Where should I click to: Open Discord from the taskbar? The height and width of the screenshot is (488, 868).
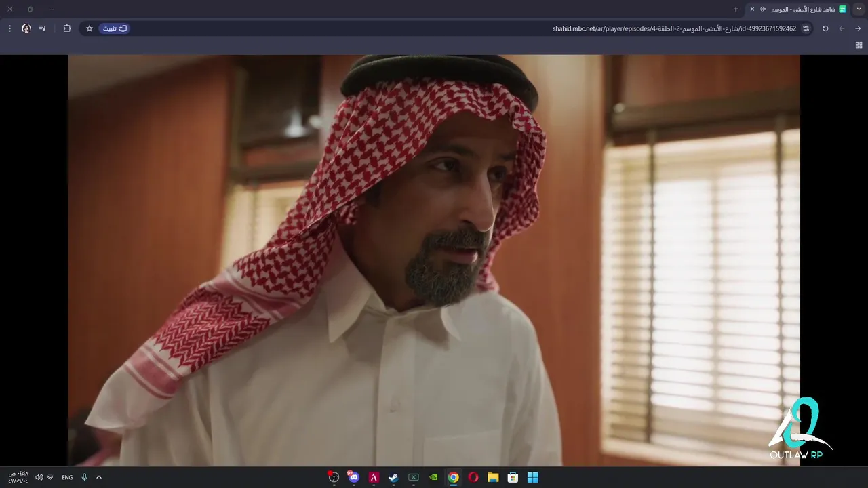click(x=353, y=477)
